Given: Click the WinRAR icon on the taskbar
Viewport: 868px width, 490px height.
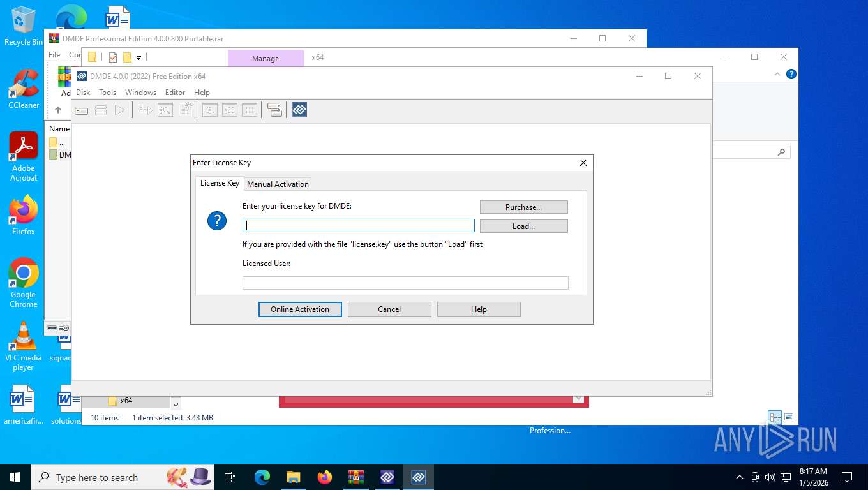Looking at the screenshot, I should pyautogui.click(x=355, y=477).
